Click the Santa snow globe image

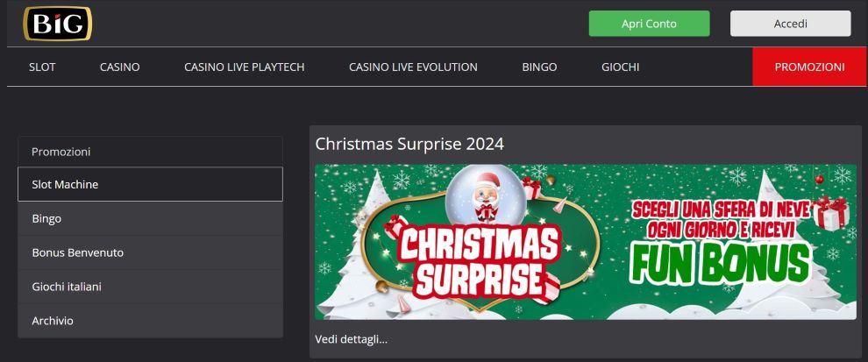[487, 195]
